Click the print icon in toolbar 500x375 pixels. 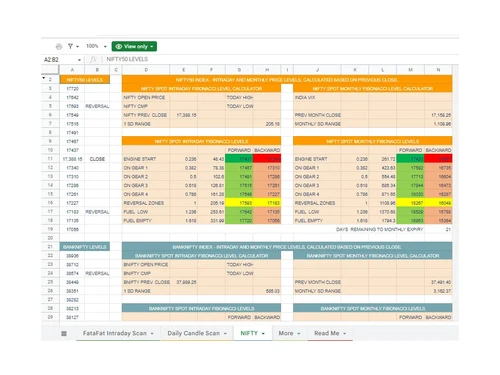(59, 46)
